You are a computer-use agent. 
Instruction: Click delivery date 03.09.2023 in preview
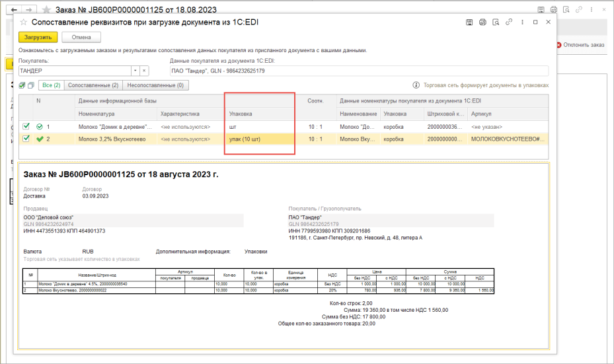point(95,196)
